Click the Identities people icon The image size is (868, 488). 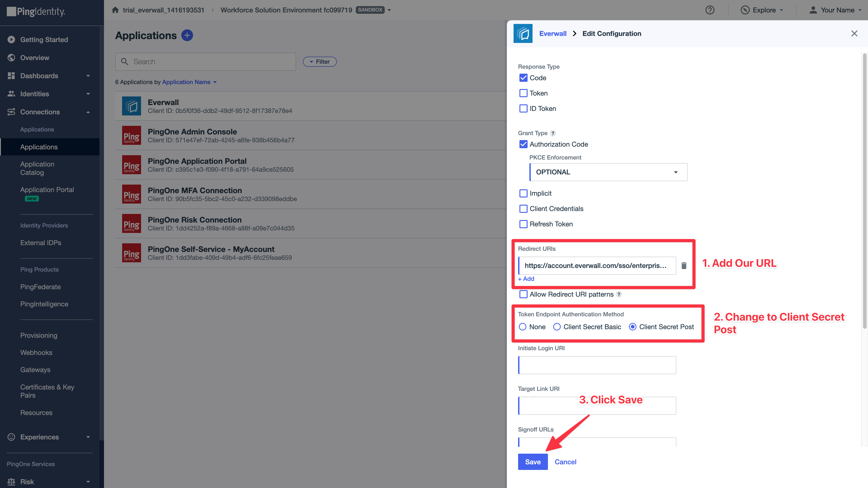[12, 94]
